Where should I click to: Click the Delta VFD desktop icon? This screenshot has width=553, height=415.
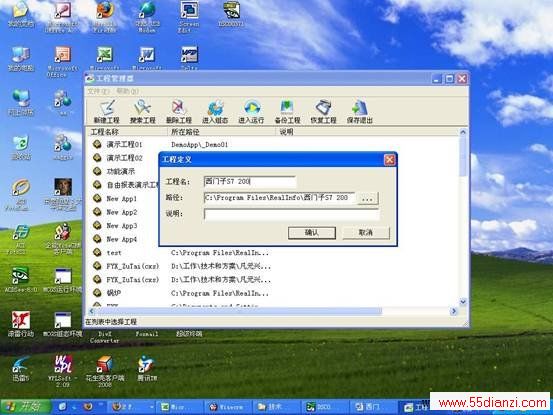(189, 58)
